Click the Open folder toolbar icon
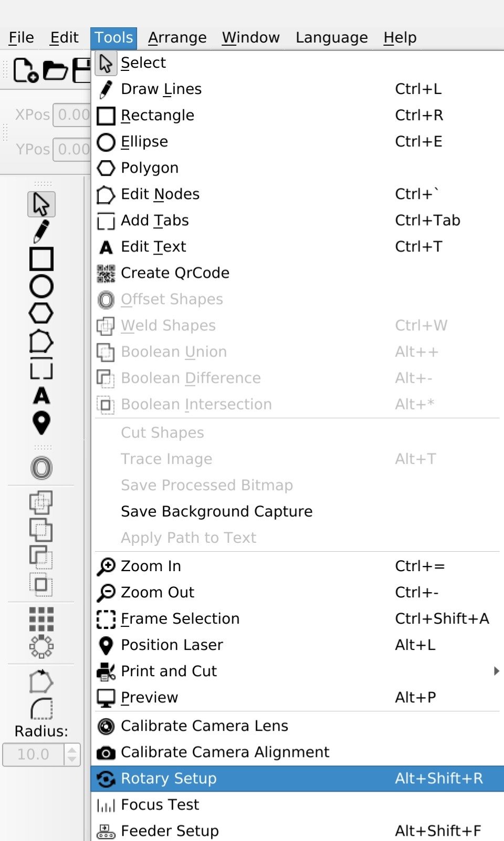The image size is (504, 841). click(55, 70)
